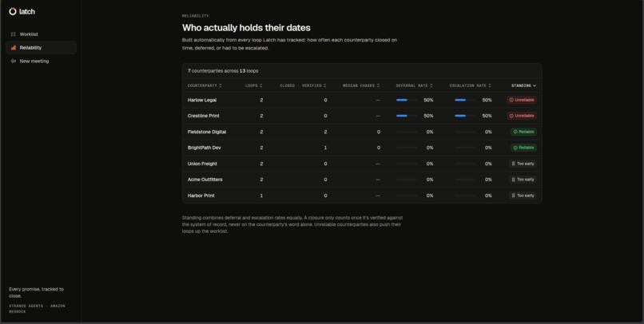Sort by Median Chases column
The height and width of the screenshot is (324, 644).
tap(361, 85)
